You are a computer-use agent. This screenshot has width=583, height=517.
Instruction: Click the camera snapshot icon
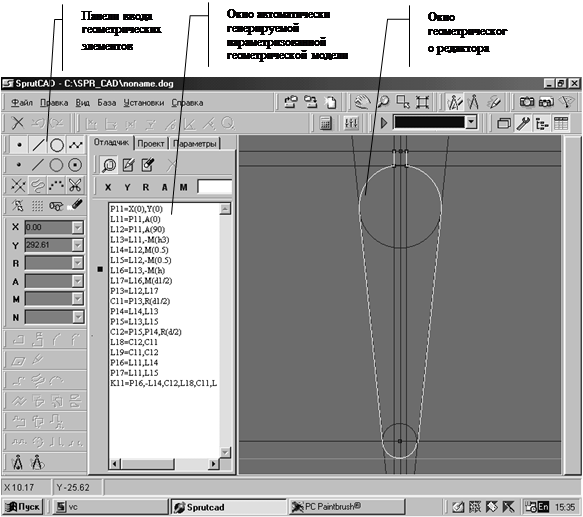tap(526, 102)
